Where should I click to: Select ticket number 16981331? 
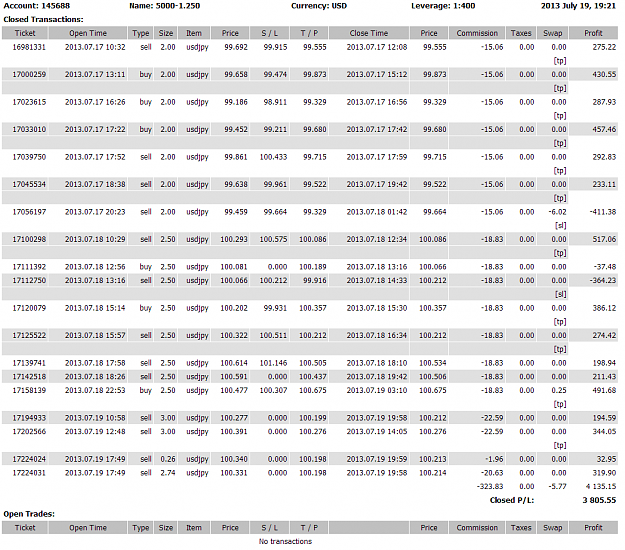pos(29,47)
